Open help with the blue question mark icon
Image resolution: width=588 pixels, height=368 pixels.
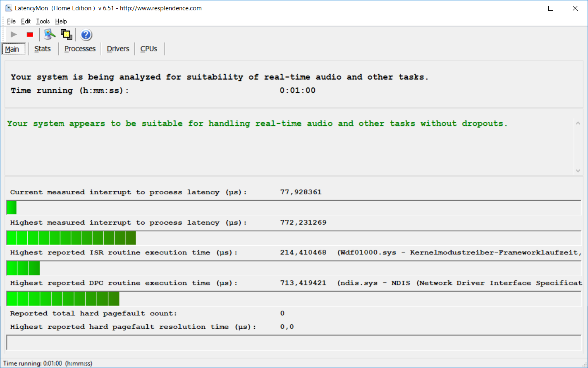(x=86, y=35)
